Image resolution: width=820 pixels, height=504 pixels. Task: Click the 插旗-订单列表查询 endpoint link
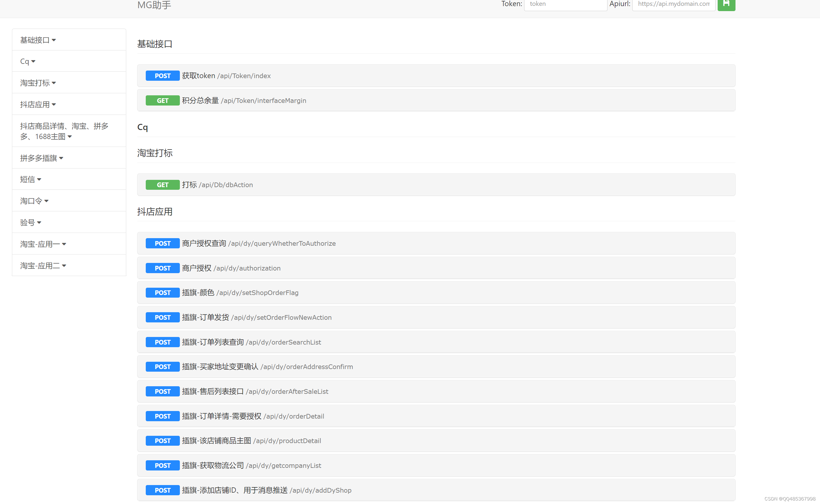click(251, 342)
